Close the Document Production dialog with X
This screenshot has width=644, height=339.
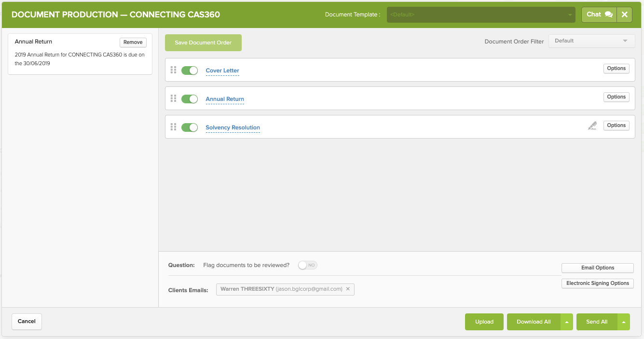point(624,14)
